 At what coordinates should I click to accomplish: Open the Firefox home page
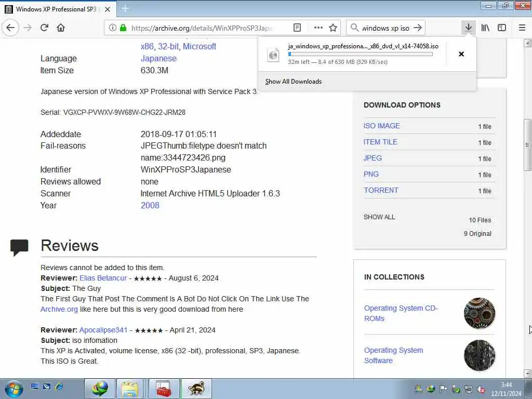(61, 28)
